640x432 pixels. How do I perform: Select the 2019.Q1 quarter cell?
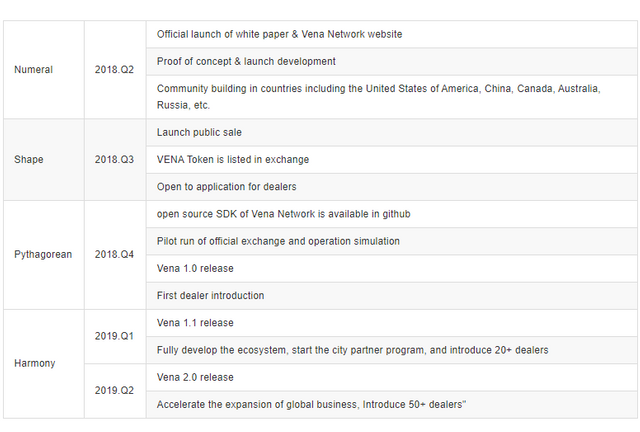[113, 336]
